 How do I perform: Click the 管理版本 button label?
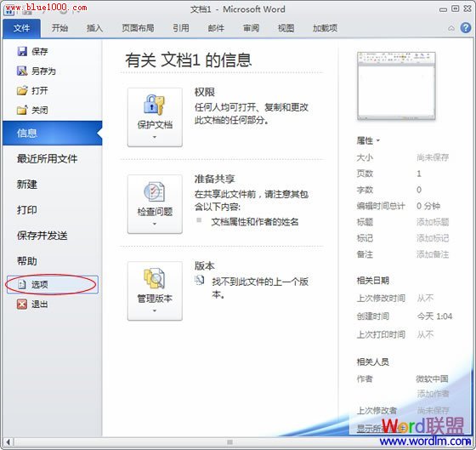coord(155,299)
